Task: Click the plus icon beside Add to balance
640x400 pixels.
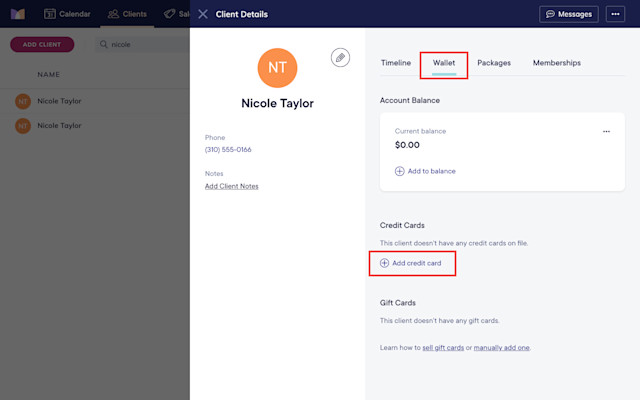Action: pyautogui.click(x=400, y=171)
